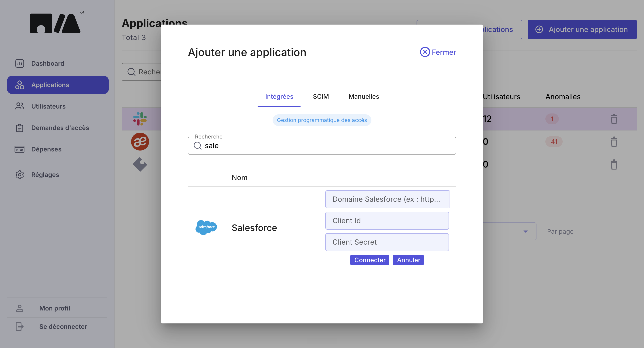Viewport: 644px width, 348px height.
Task: Click the red ae app icon
Action: point(140,142)
